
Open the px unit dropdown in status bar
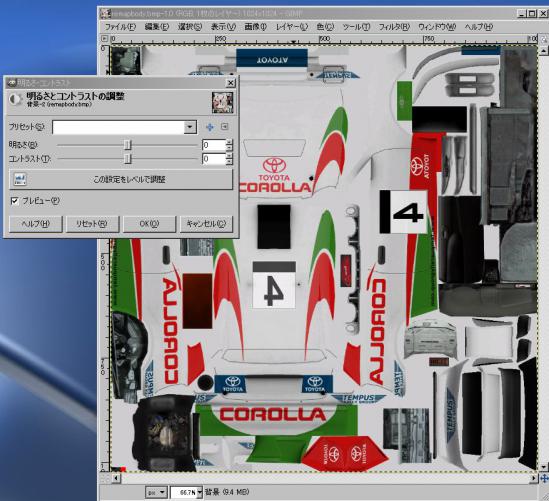click(x=156, y=492)
